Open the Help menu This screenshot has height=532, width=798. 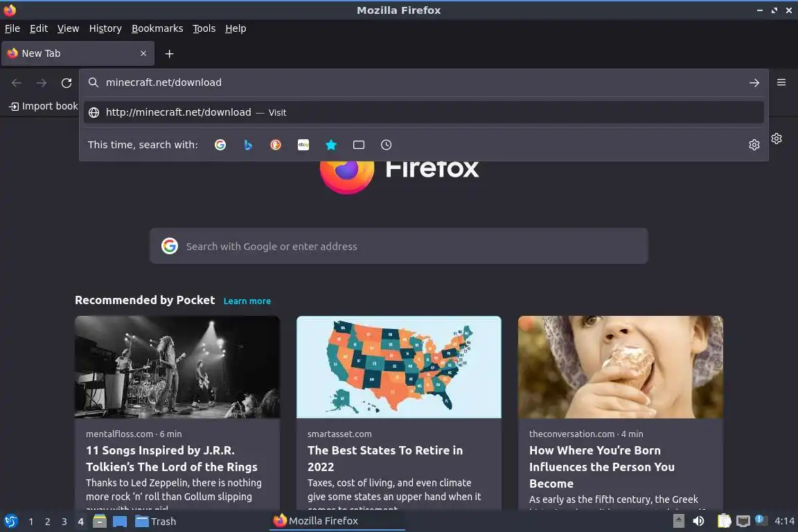click(236, 28)
